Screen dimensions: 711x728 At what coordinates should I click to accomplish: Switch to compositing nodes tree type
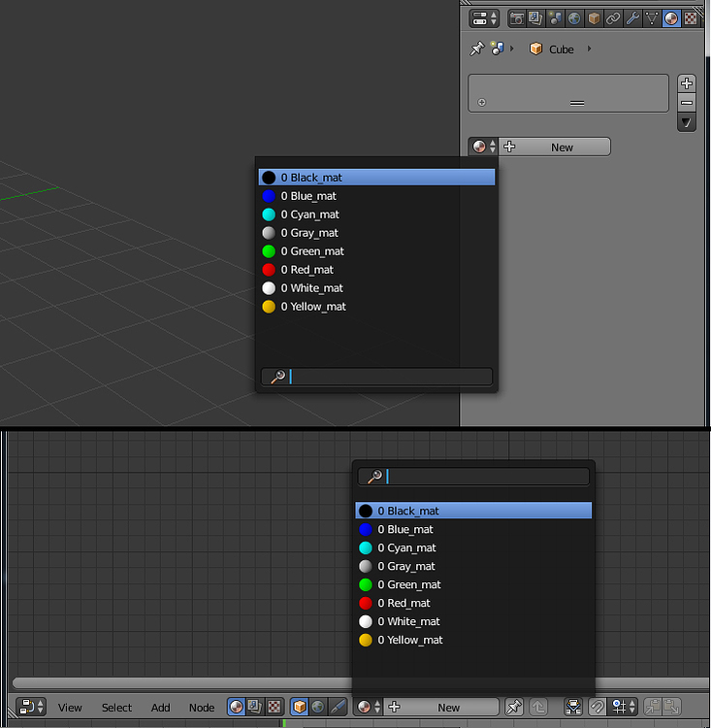(255, 707)
